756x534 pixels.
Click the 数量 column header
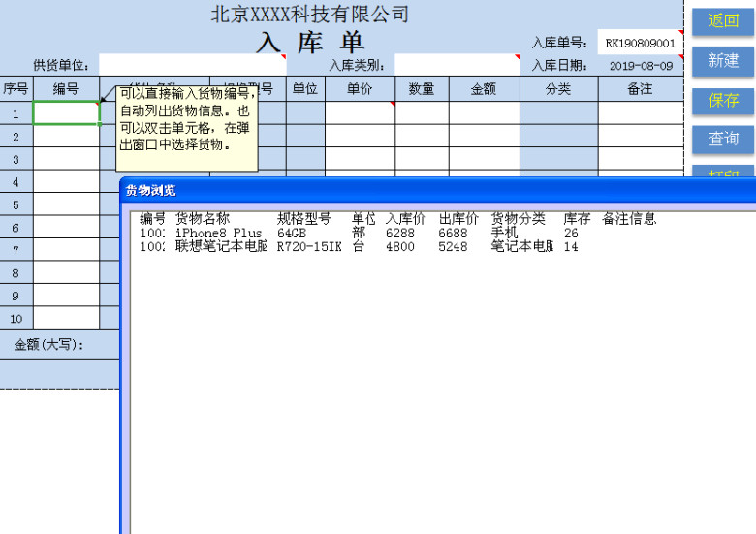tap(422, 89)
